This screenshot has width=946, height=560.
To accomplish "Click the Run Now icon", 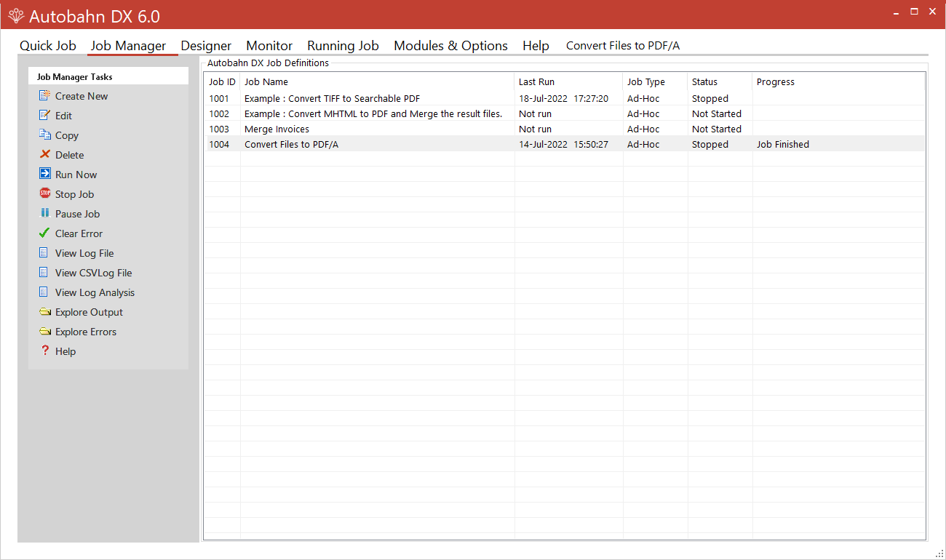I will coord(45,174).
